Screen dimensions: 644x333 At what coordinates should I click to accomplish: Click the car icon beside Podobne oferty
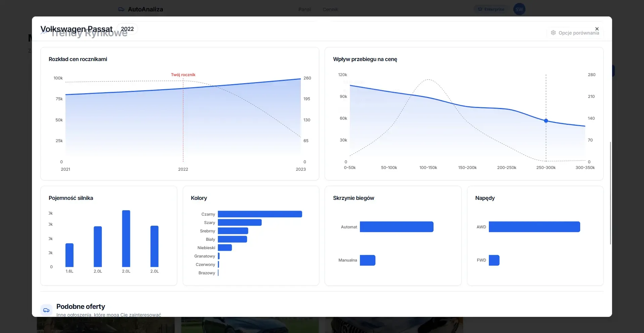coord(46,310)
